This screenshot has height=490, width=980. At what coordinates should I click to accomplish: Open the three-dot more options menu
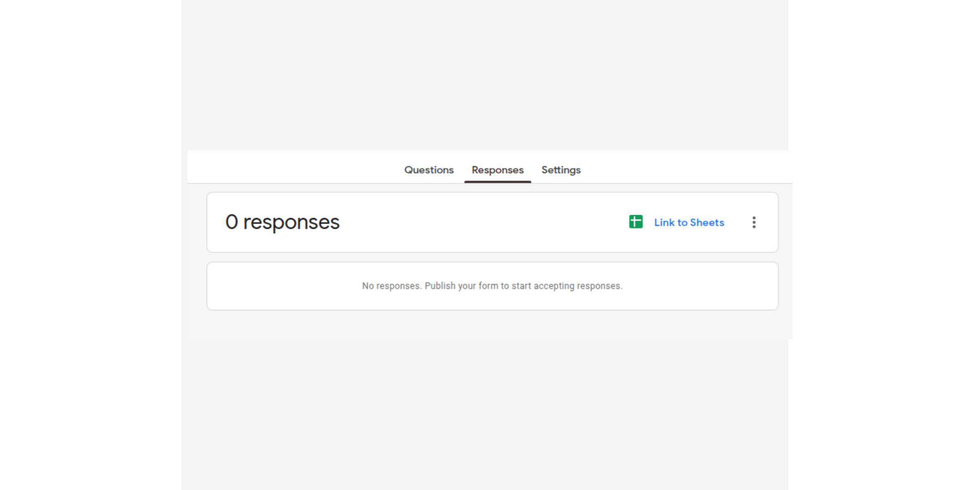pyautogui.click(x=754, y=222)
